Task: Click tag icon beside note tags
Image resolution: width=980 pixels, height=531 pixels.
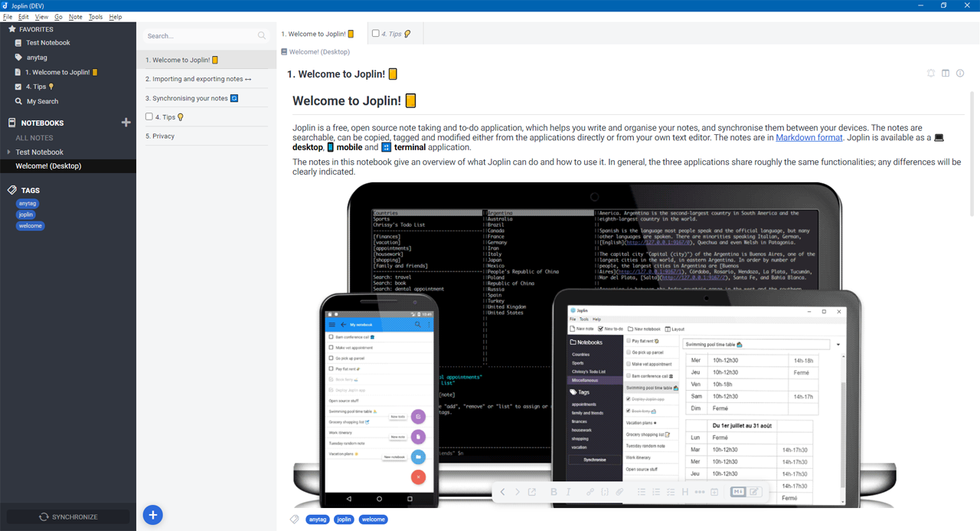Action: point(295,520)
